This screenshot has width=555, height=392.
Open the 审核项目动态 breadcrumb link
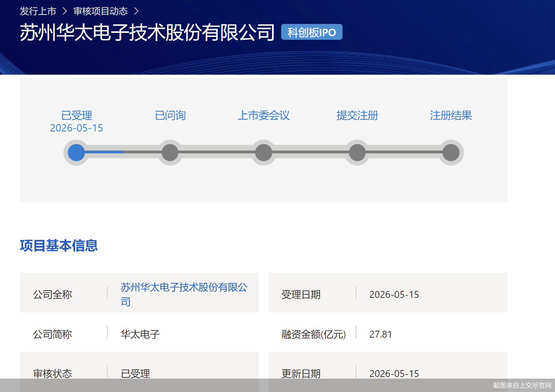point(101,11)
